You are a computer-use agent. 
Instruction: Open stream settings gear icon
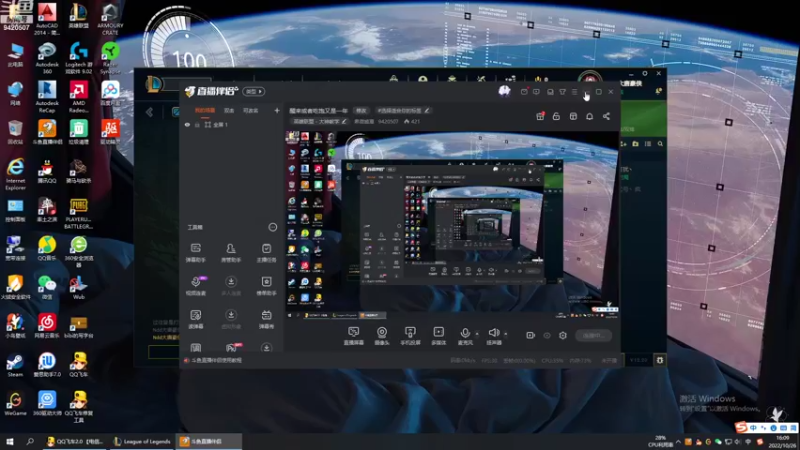[563, 335]
